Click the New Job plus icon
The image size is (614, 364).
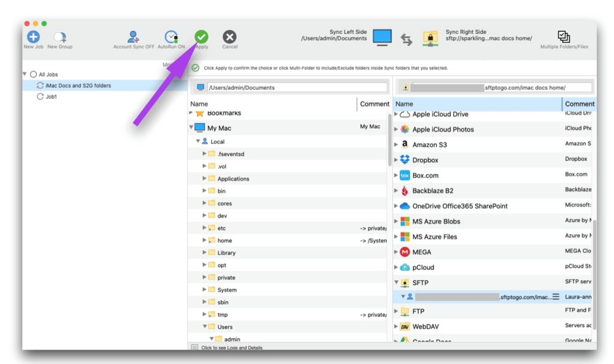[x=33, y=37]
